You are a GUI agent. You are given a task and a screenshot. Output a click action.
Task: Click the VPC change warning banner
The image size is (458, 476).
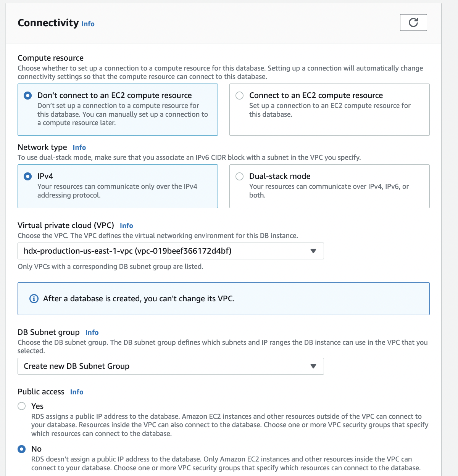[x=223, y=299]
